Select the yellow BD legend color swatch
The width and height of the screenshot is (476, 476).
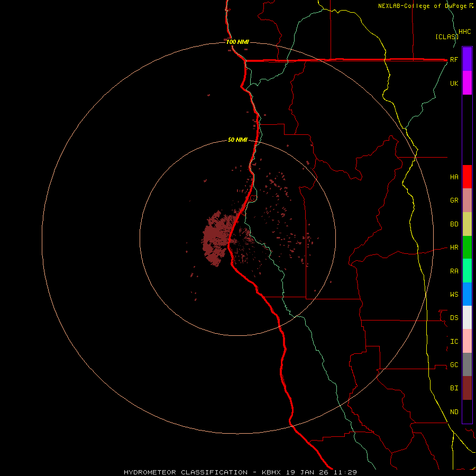(467, 224)
